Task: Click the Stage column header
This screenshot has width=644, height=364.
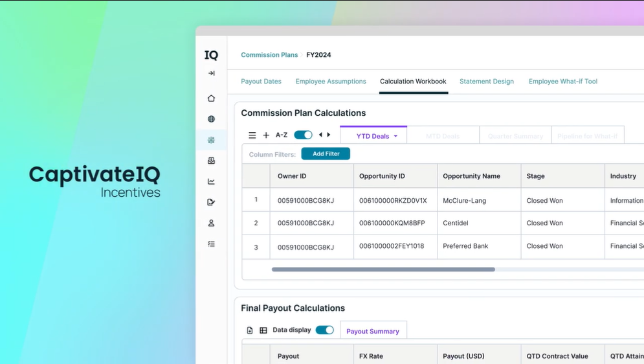Action: coord(562,176)
